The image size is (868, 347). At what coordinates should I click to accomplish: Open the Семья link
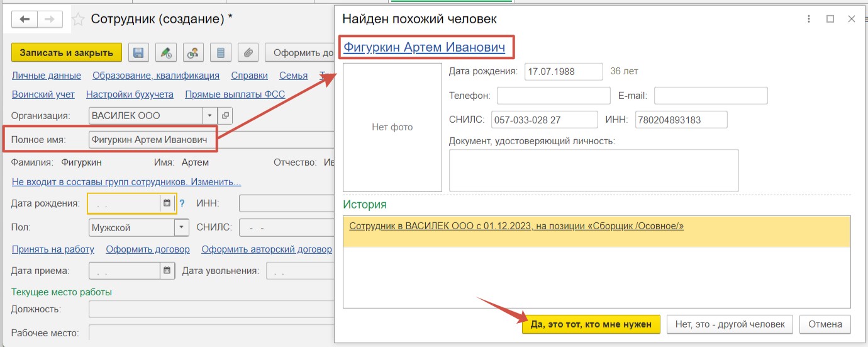coord(294,76)
